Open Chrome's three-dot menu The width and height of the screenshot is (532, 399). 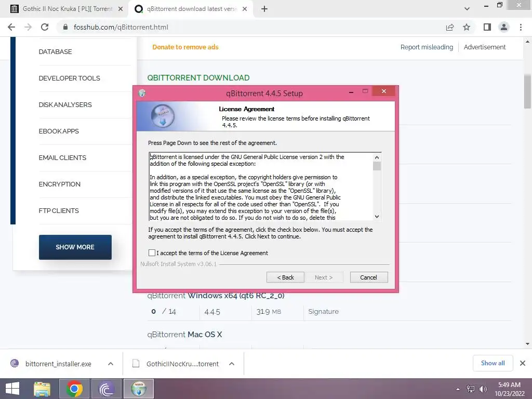click(x=521, y=27)
